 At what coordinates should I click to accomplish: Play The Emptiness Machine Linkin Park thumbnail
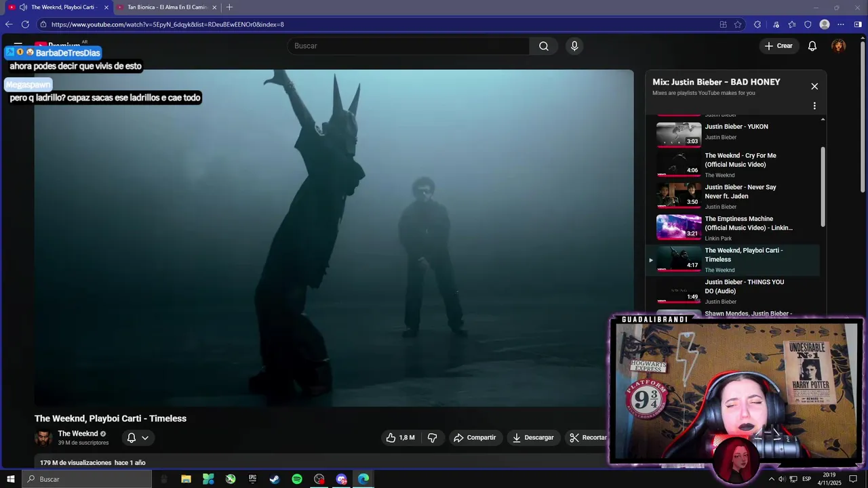679,228
